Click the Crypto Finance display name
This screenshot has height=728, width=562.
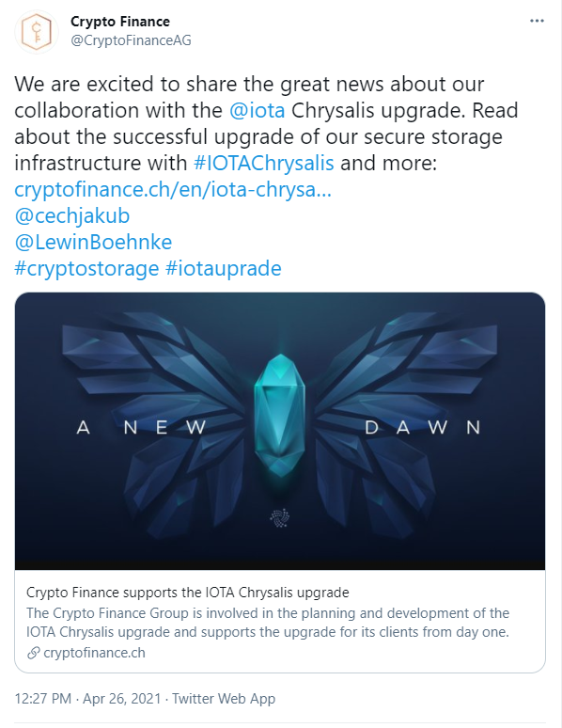(120, 22)
